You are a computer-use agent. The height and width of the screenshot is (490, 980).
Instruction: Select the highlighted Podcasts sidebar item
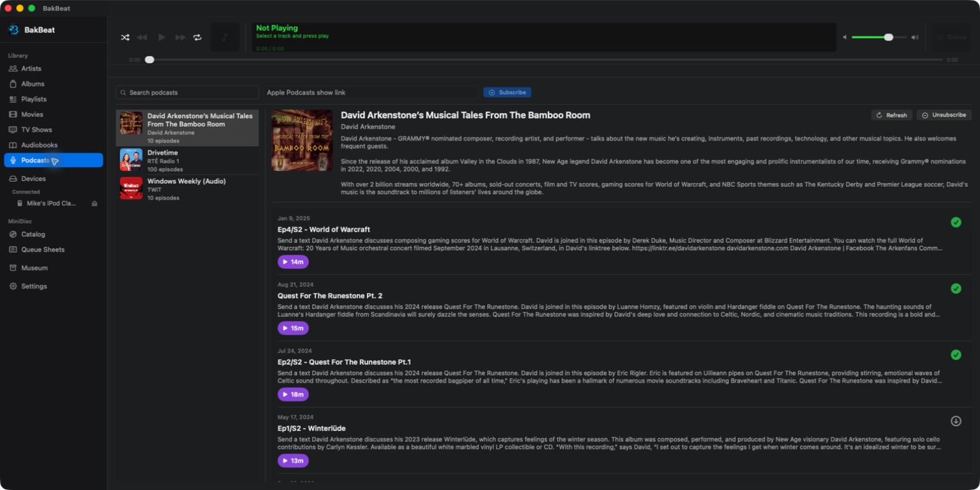(x=54, y=160)
